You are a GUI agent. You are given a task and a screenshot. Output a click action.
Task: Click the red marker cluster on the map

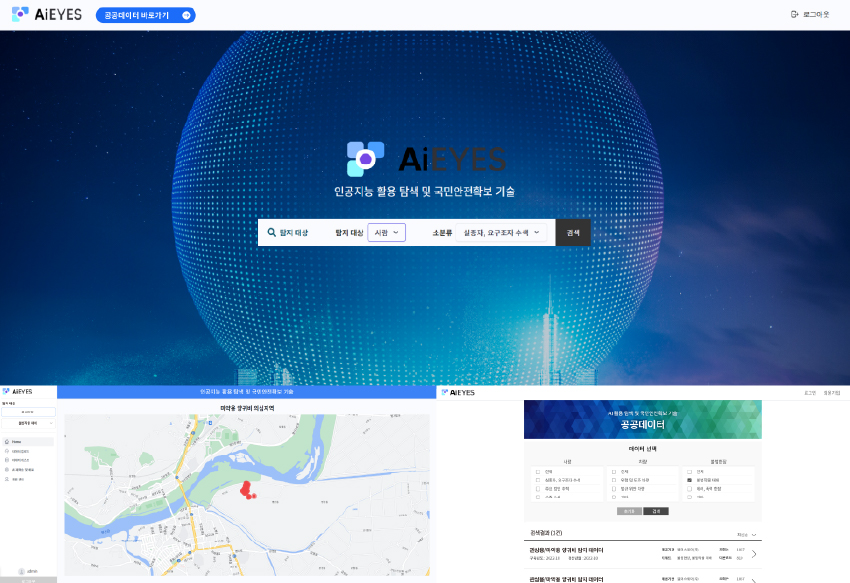[x=247, y=490]
